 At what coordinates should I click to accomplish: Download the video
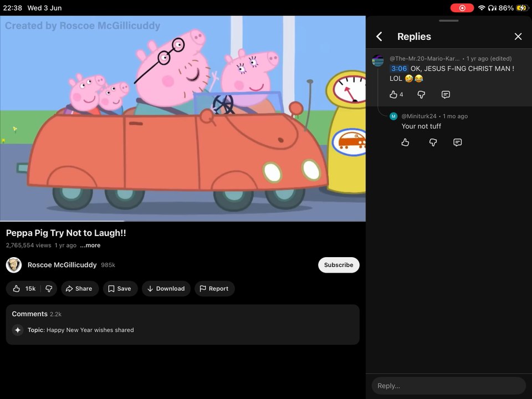click(x=166, y=289)
